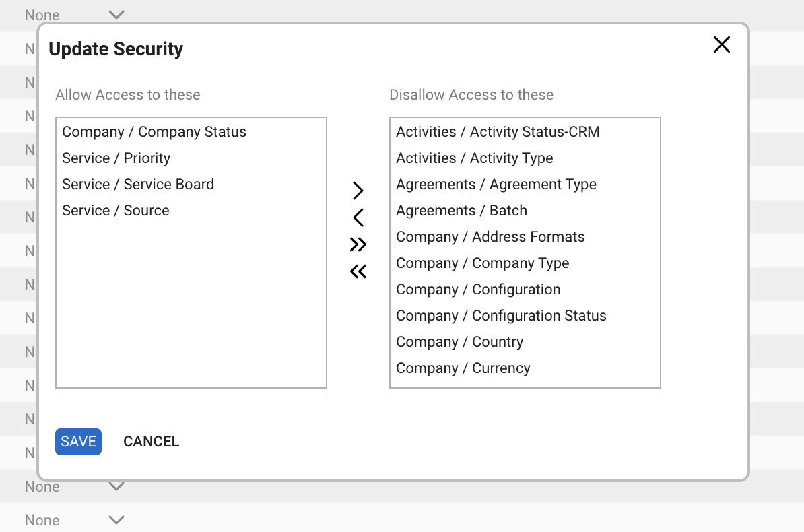The height and width of the screenshot is (532, 804).
Task: Select Company / Currency in the disallowed list
Action: 463,368
